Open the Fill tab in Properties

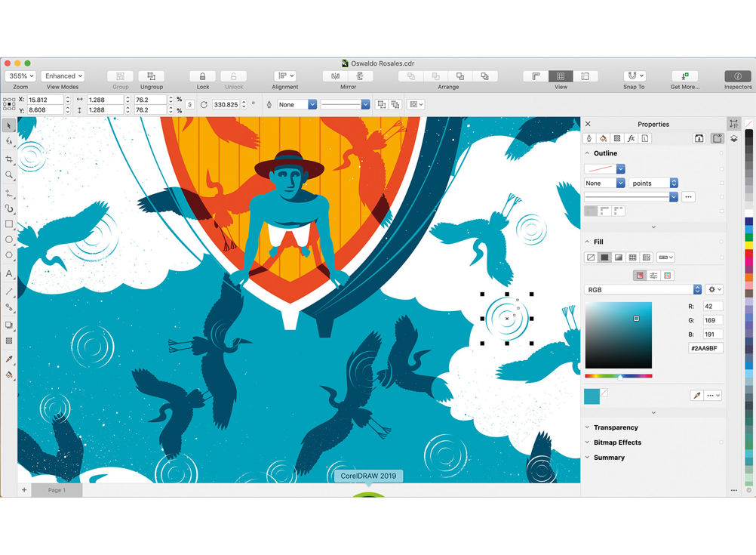tap(603, 138)
